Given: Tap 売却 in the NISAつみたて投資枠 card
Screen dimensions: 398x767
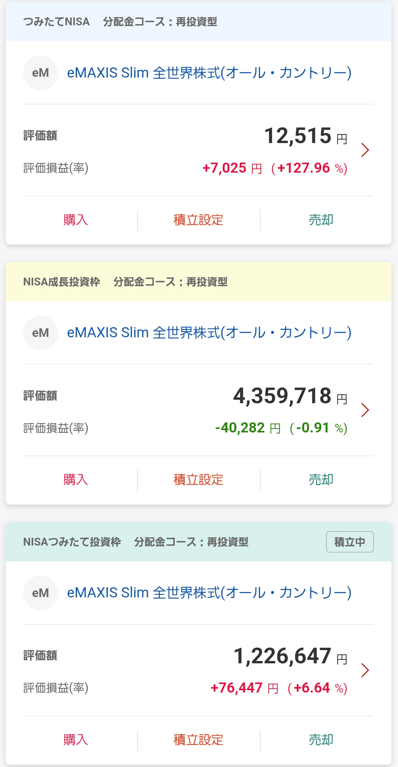Looking at the screenshot, I should (x=321, y=740).
